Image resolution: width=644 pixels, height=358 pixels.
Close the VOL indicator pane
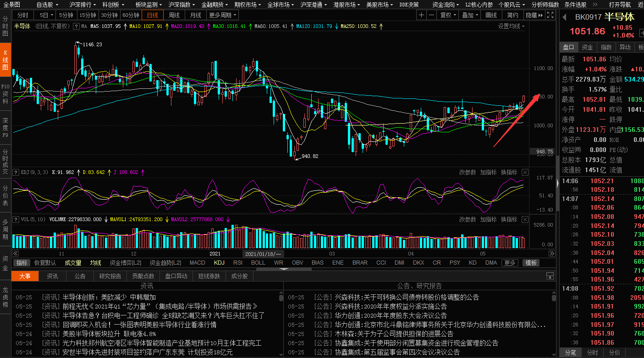(525, 220)
